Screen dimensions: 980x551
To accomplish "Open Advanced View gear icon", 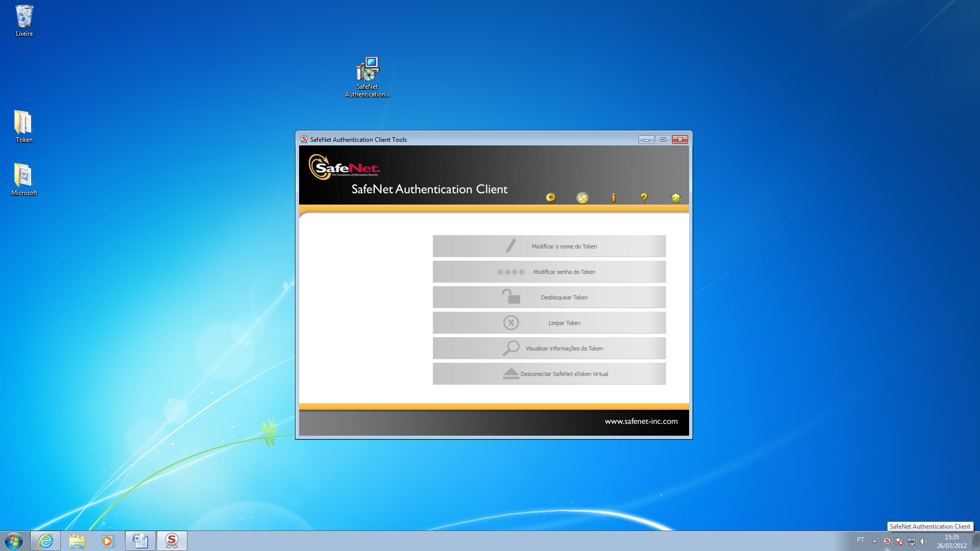I will pos(550,197).
